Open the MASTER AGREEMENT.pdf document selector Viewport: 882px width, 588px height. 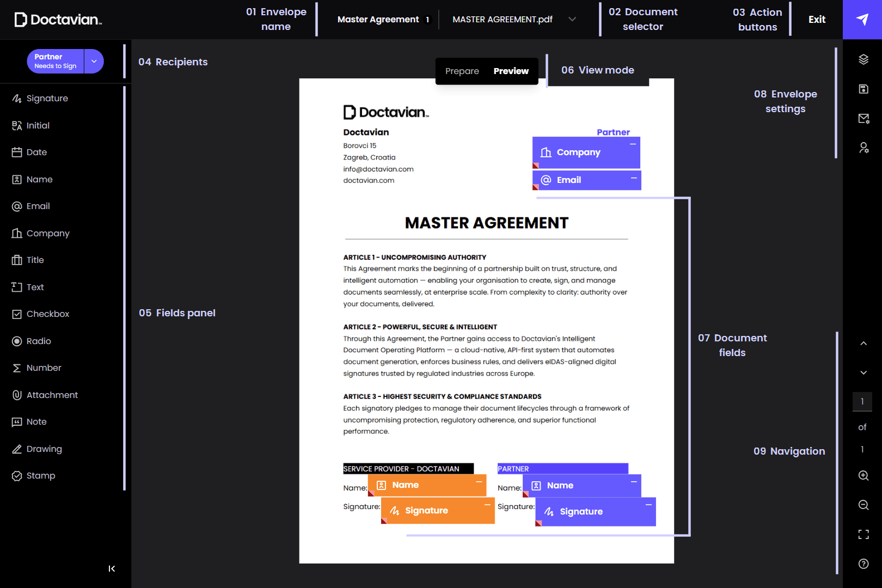point(514,19)
